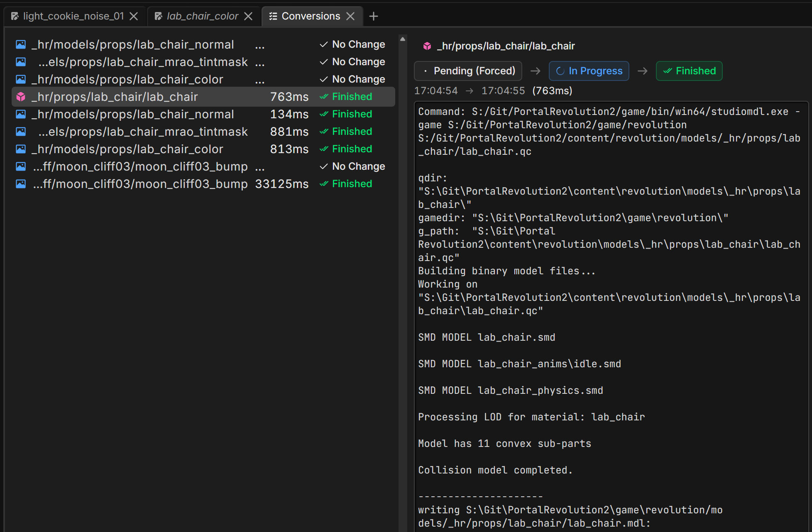Switch to the light_cookie_noise_01 tab

[74, 16]
